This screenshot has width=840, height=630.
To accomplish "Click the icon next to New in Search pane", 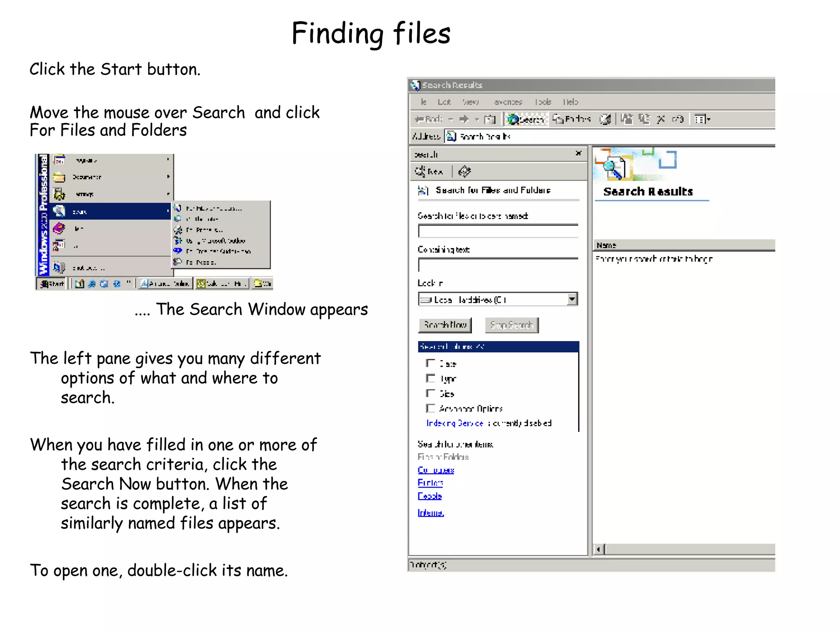I will pos(464,171).
